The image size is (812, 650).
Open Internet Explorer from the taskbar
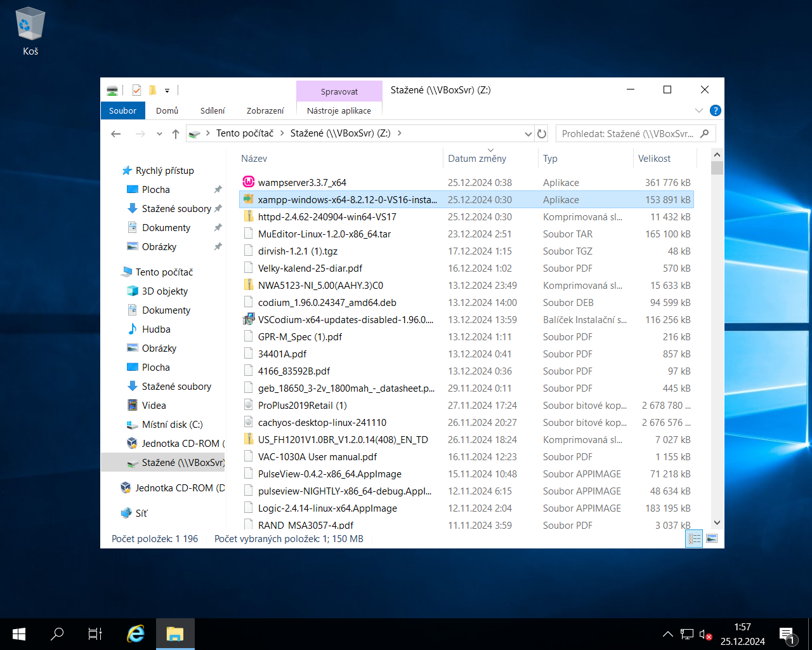(135, 633)
